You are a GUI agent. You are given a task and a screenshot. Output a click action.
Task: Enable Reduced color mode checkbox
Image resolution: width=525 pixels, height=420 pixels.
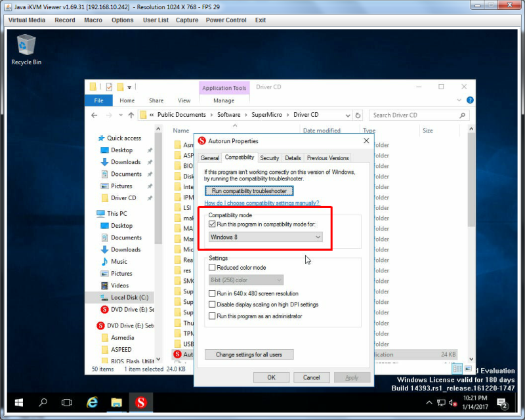[212, 267]
